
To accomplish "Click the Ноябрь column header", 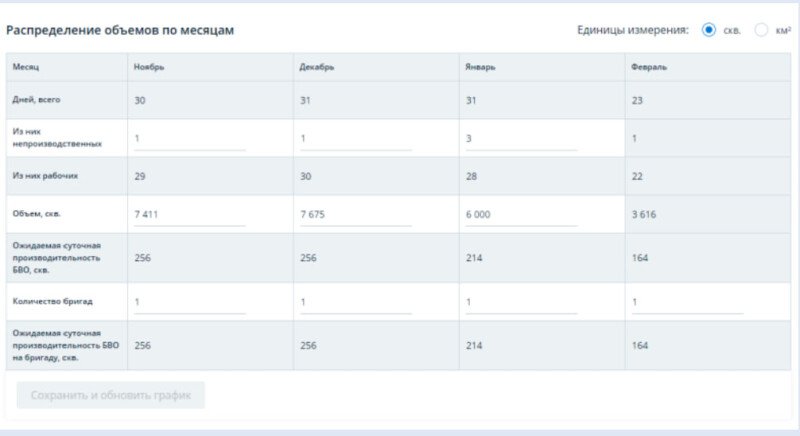I will coord(149,67).
